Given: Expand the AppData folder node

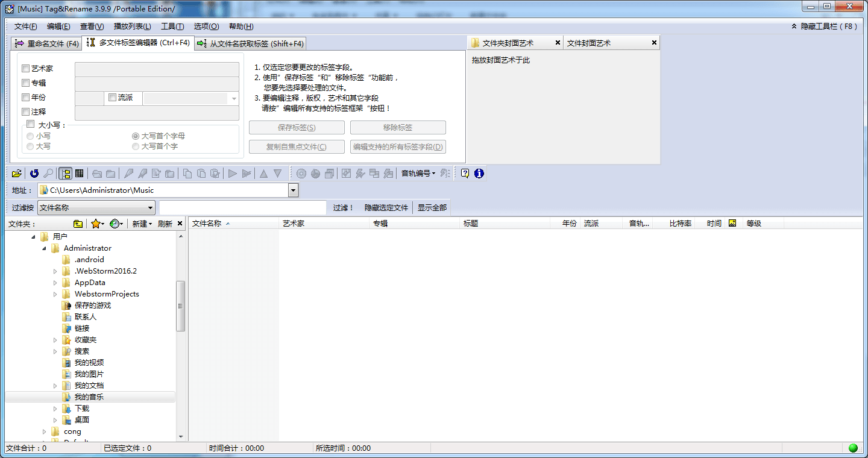Looking at the screenshot, I should pyautogui.click(x=55, y=283).
